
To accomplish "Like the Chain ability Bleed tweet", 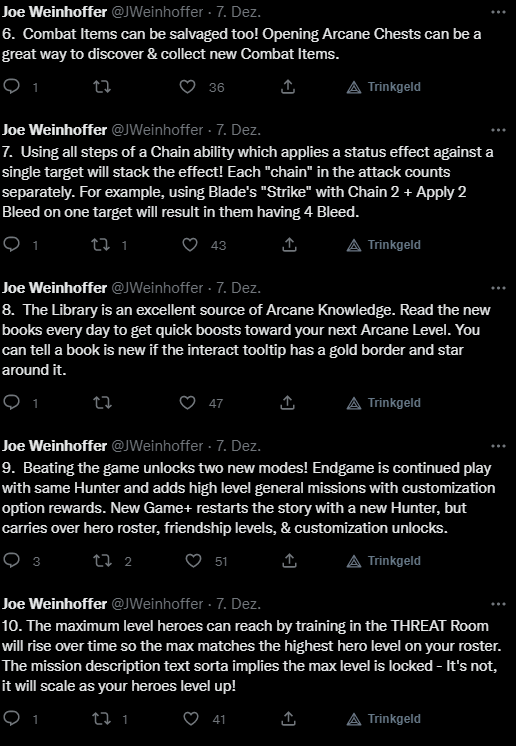I will [190, 245].
